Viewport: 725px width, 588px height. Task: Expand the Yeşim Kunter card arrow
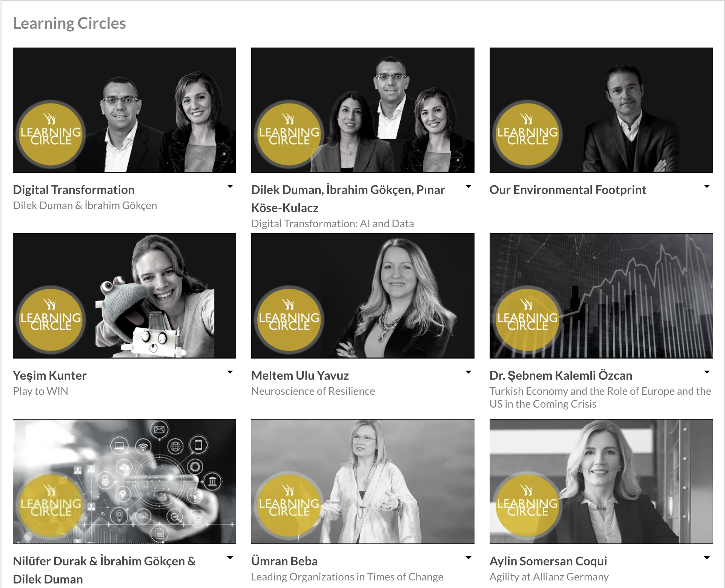(x=230, y=372)
